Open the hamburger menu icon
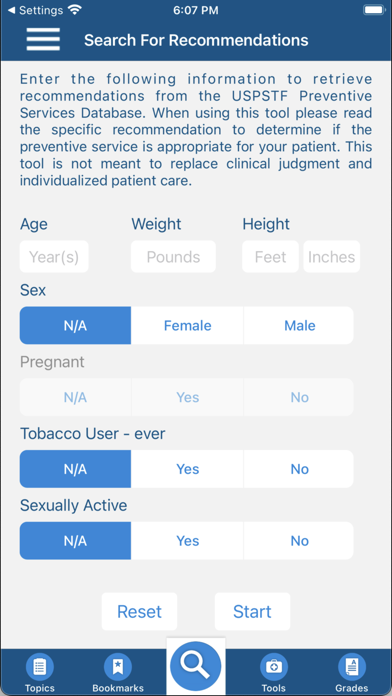 [x=43, y=40]
